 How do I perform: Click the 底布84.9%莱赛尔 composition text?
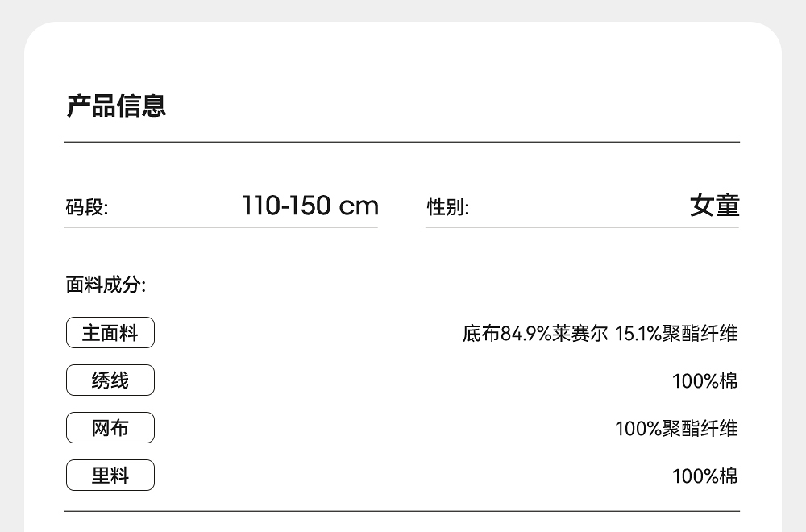coord(535,333)
